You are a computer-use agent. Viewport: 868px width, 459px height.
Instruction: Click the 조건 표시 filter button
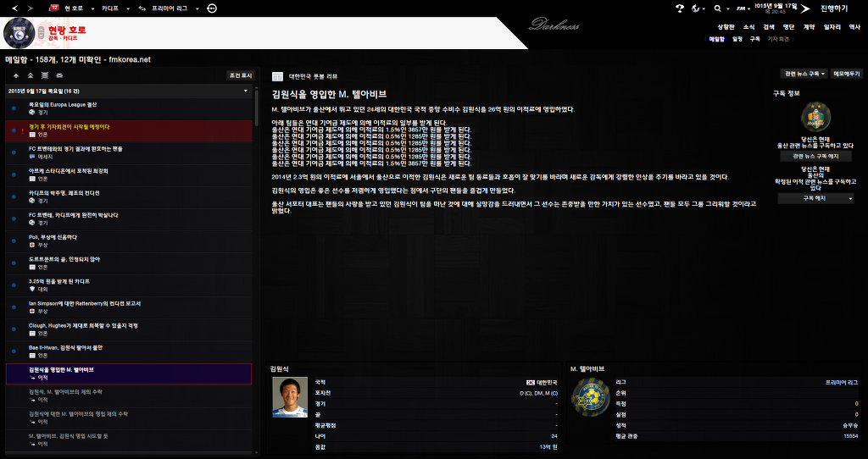pyautogui.click(x=240, y=75)
